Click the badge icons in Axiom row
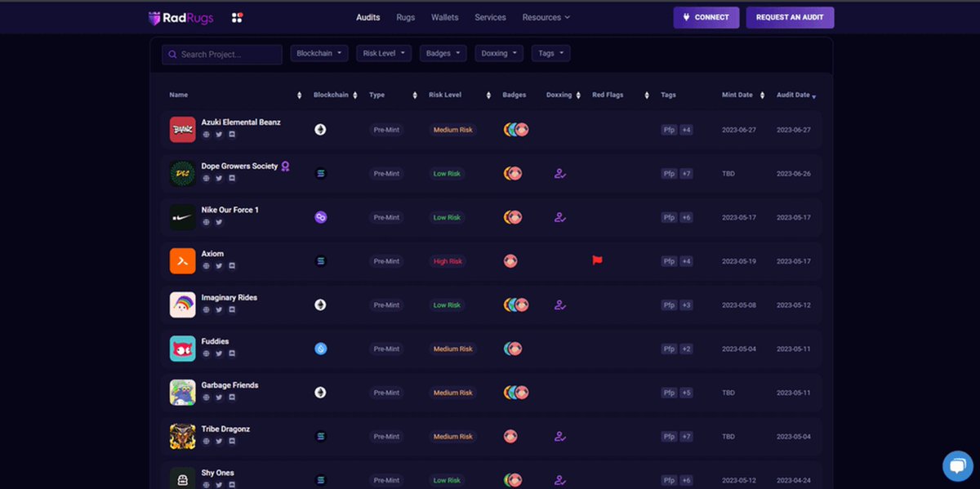 point(511,261)
